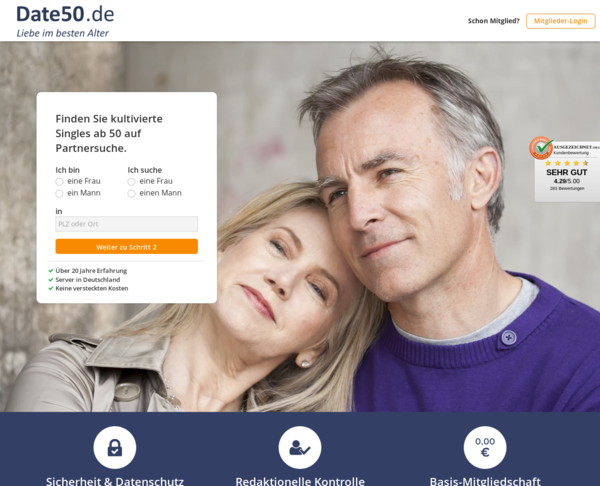Viewport: 600px width, 486px height.
Task: Open the Mitglieder-Login button
Action: (x=561, y=21)
